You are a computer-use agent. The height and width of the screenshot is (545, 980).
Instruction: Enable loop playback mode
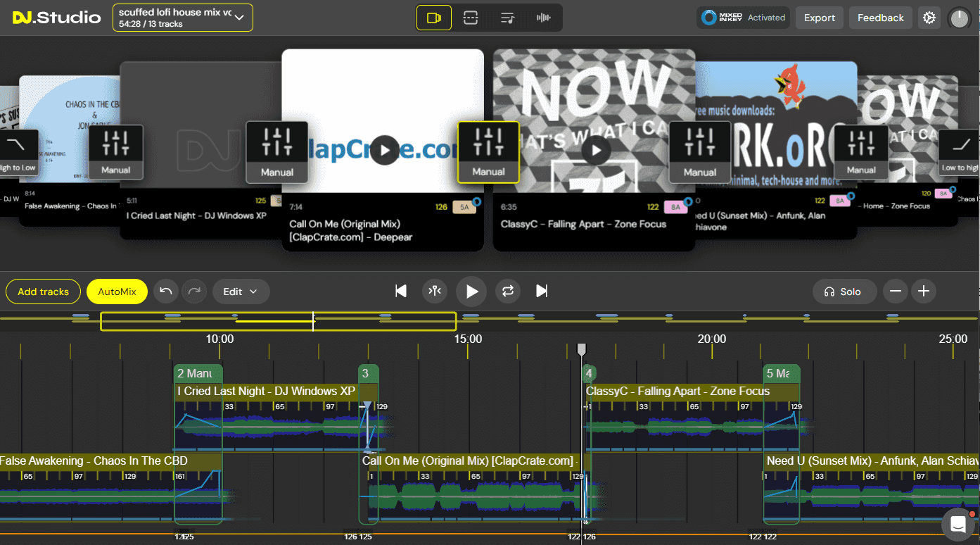coord(507,291)
